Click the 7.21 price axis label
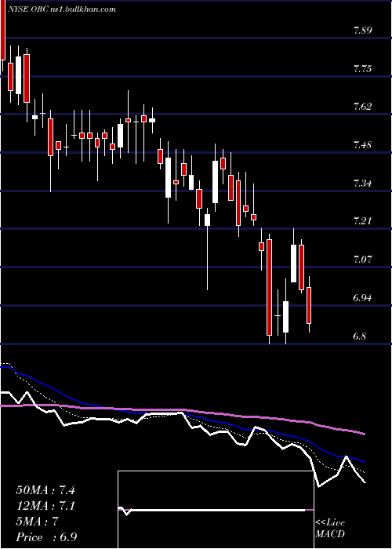This screenshot has height=549, width=392. 362,221
